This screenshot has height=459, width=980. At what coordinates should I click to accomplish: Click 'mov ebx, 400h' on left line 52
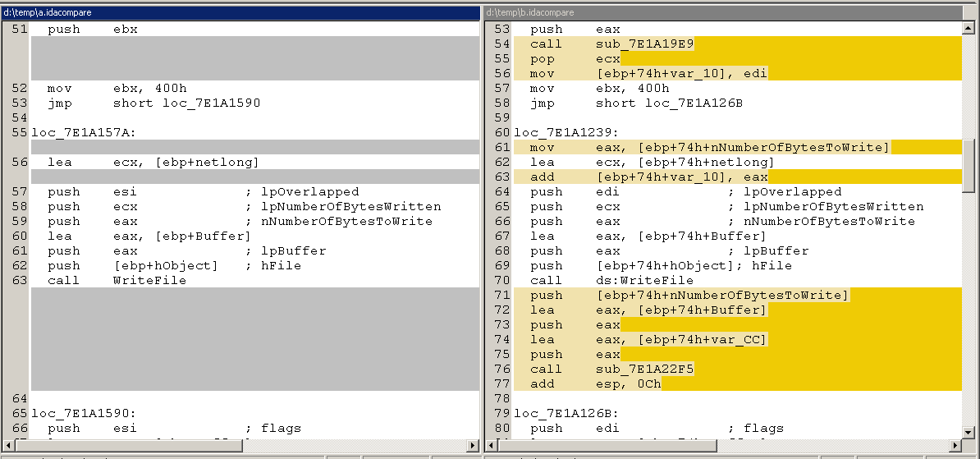coord(117,88)
